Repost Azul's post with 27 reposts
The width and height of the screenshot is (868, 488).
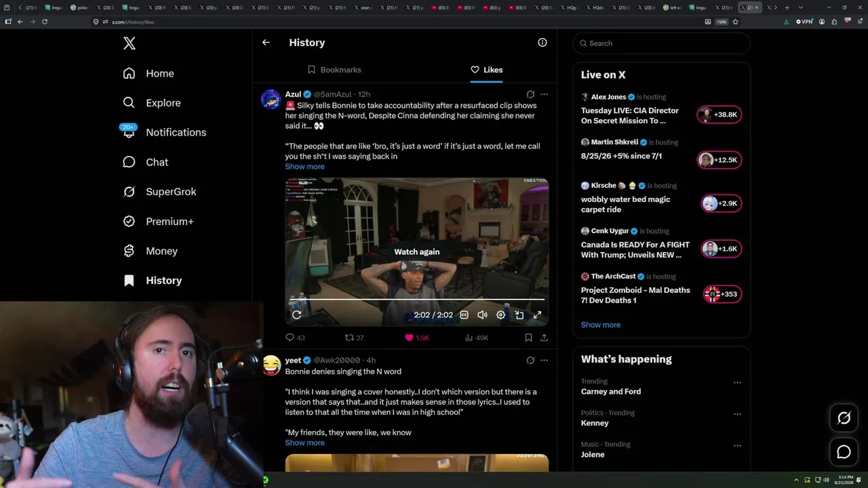[355, 338]
